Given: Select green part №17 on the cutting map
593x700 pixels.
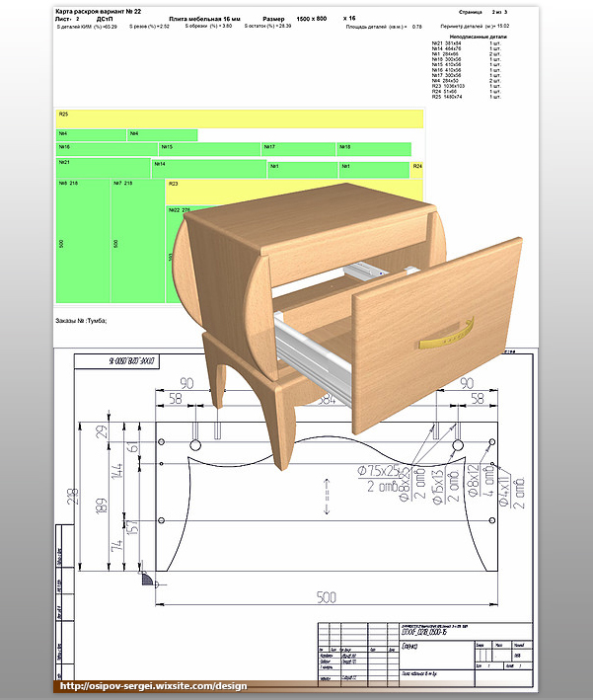Looking at the screenshot, I should 298,149.
